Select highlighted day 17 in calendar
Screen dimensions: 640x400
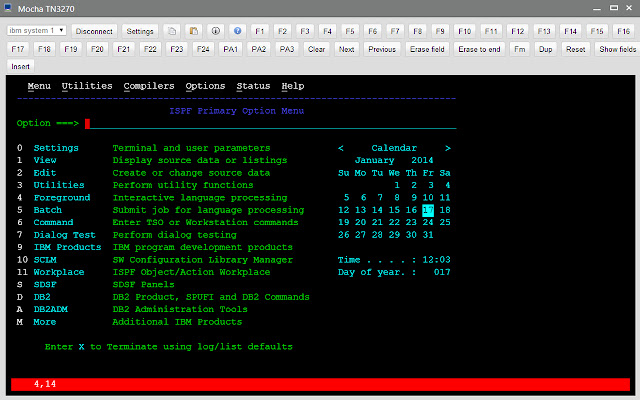coord(428,210)
